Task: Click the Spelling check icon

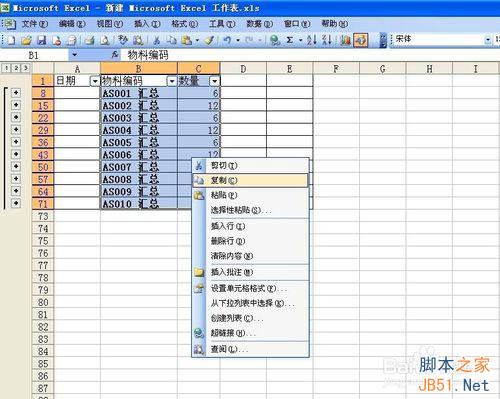Action: click(x=123, y=40)
